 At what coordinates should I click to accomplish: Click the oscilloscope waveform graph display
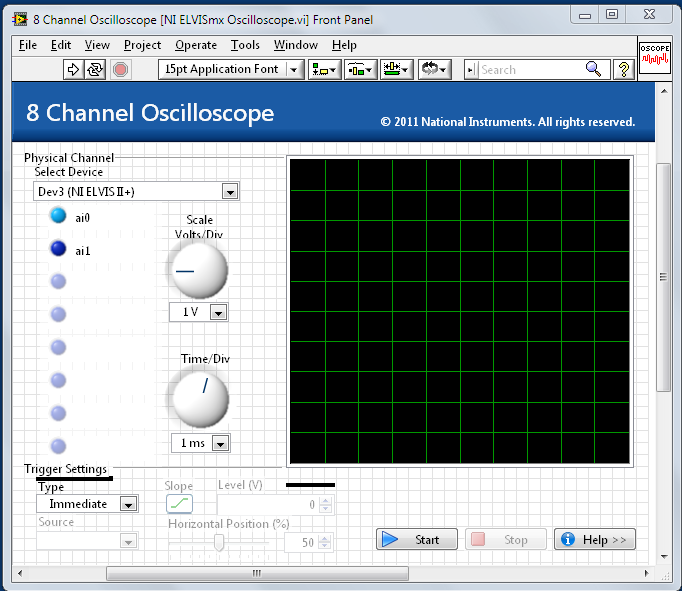click(460, 311)
